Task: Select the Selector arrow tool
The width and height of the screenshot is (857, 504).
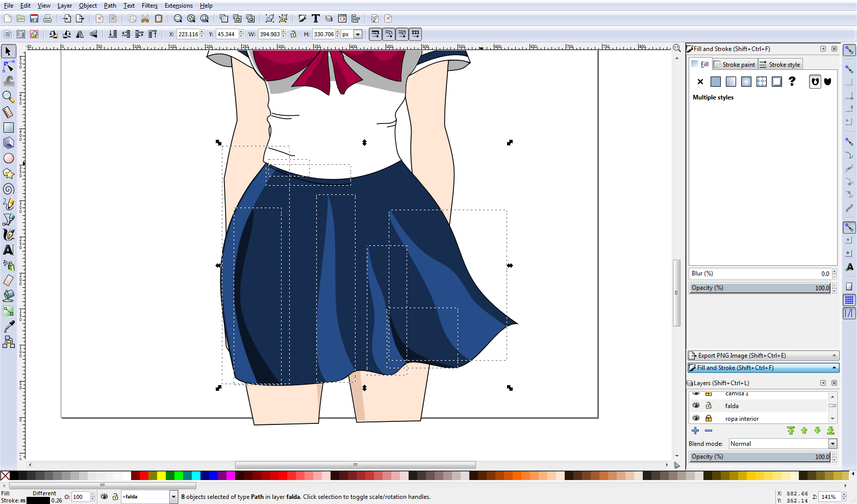Action: coord(8,51)
